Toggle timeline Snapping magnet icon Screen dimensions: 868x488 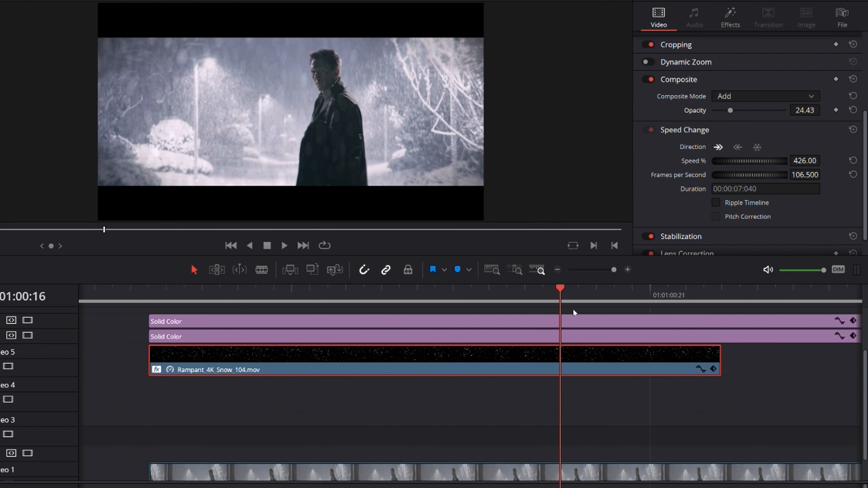[364, 270]
